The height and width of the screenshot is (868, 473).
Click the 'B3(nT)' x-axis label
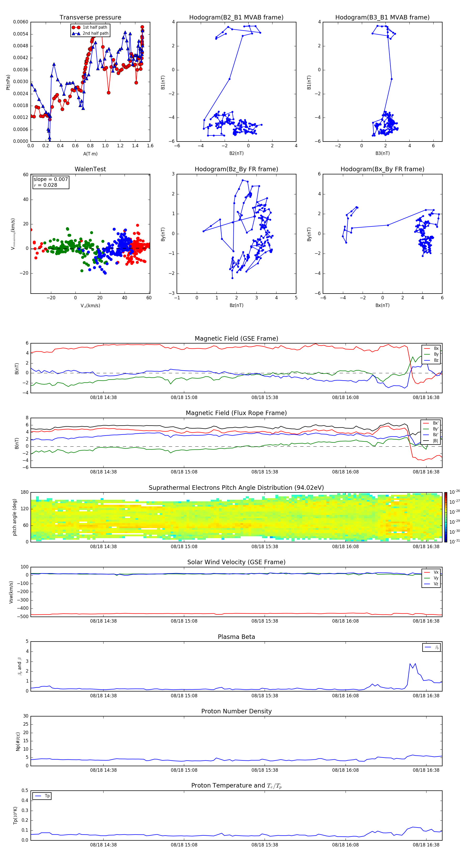(x=382, y=153)
